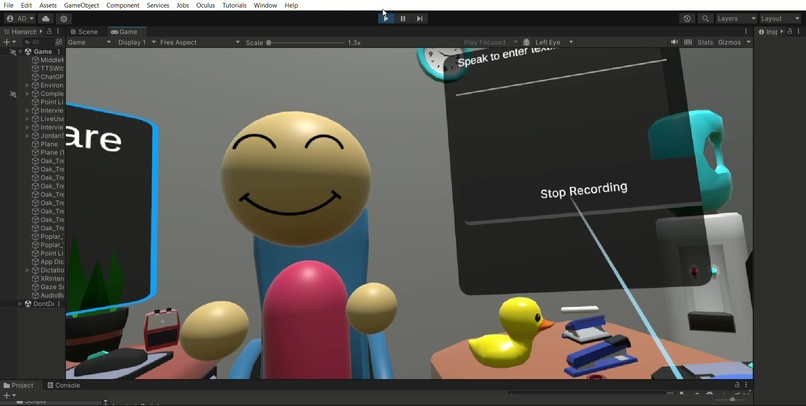Expand the JordanS object in Hierarchy
This screenshot has width=806, height=406.
(x=27, y=136)
